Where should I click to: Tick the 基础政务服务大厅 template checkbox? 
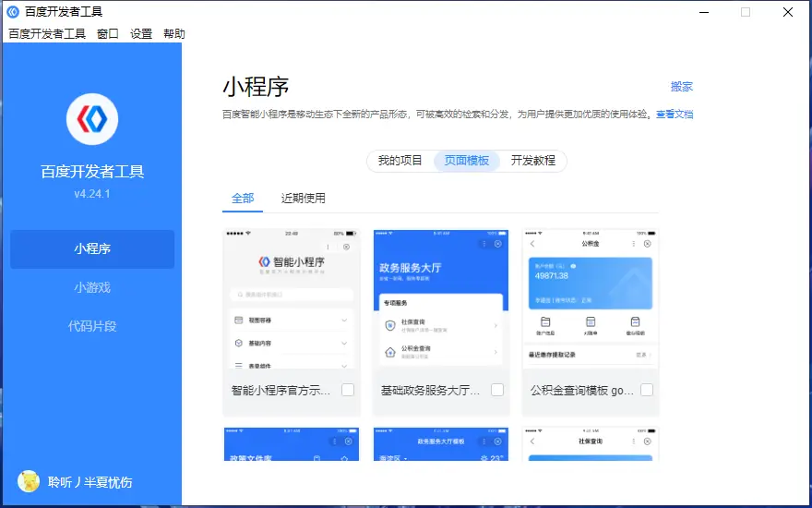tap(497, 390)
